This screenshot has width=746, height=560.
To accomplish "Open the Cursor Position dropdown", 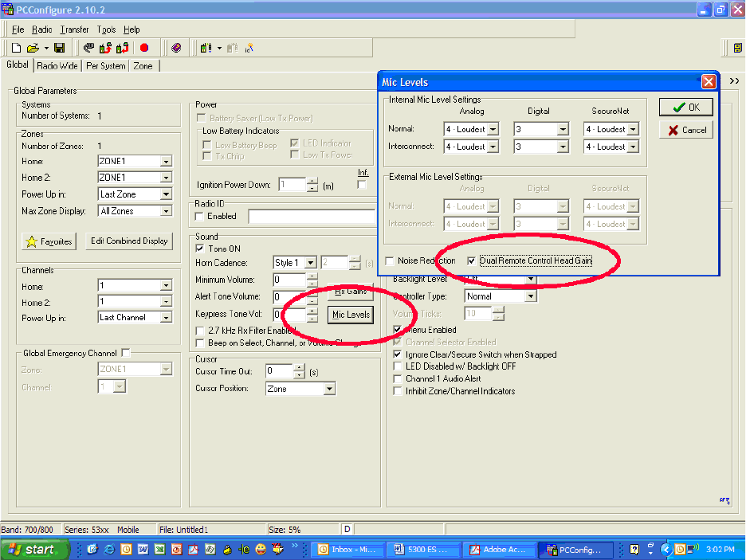I will pyautogui.click(x=329, y=389).
